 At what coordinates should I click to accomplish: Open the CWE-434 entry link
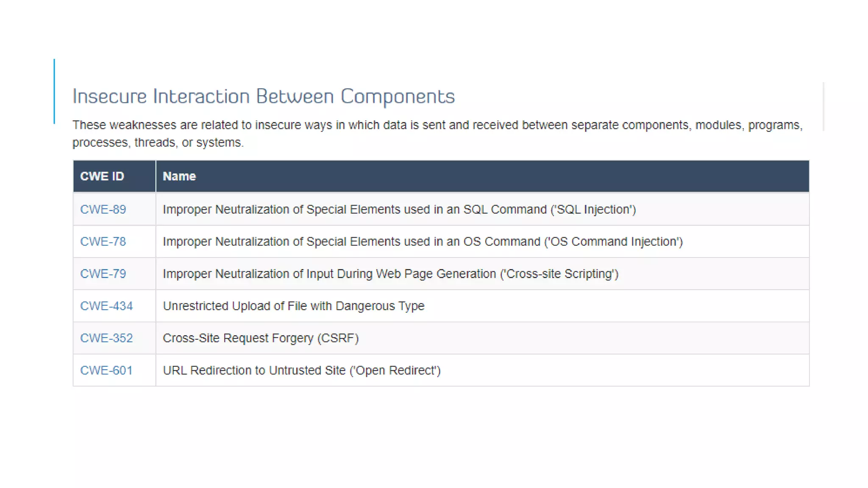[106, 306]
